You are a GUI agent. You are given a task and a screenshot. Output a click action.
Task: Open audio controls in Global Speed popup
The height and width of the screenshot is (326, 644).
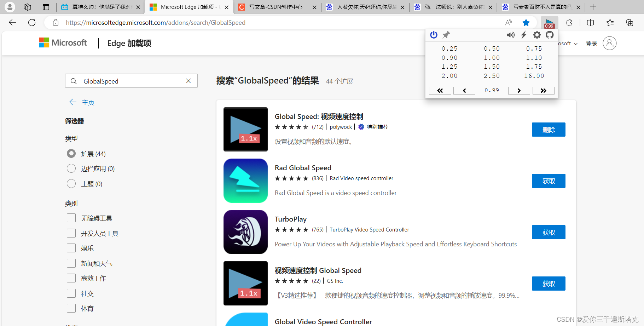(511, 35)
